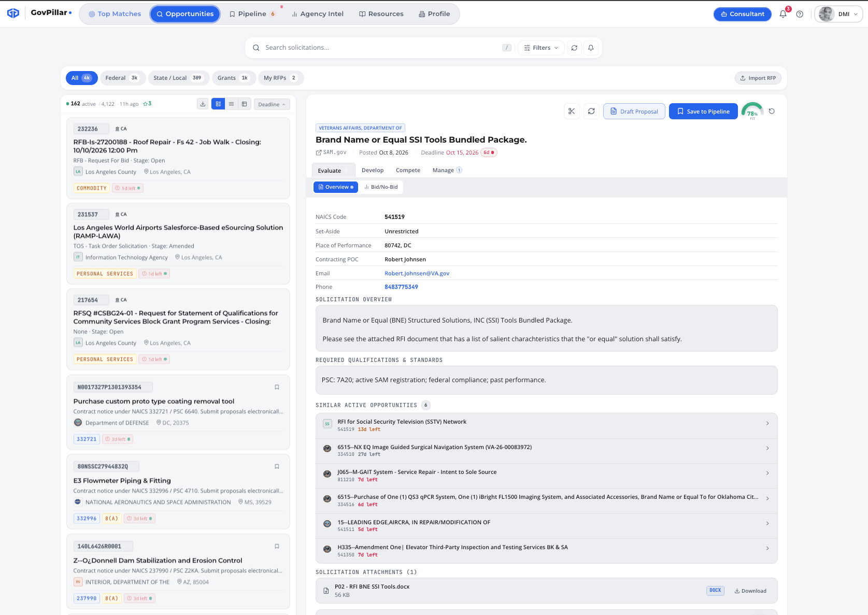The image size is (868, 615).
Task: Show My RFPs only
Action: coord(281,78)
